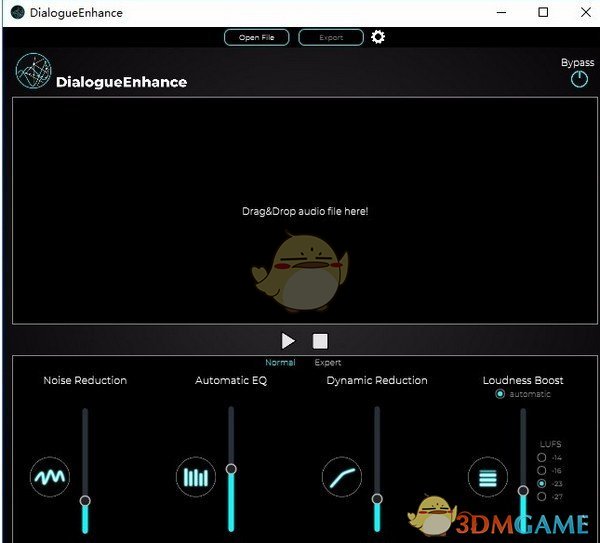Image resolution: width=600 pixels, height=543 pixels.
Task: Select the -14 LUFS radio option
Action: [541, 457]
